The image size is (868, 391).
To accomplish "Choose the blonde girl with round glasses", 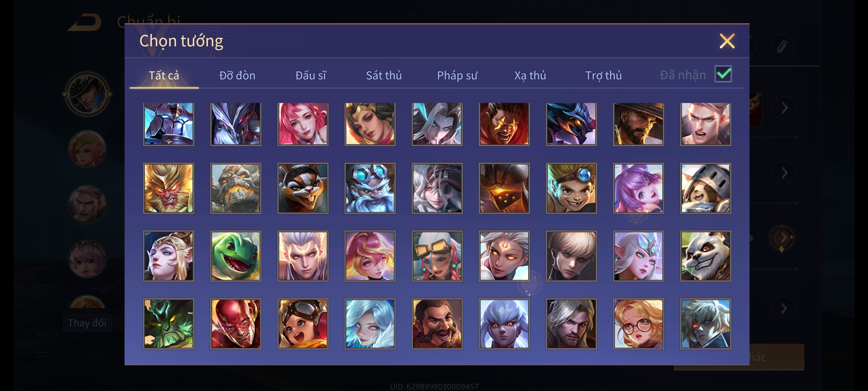I will [x=638, y=324].
